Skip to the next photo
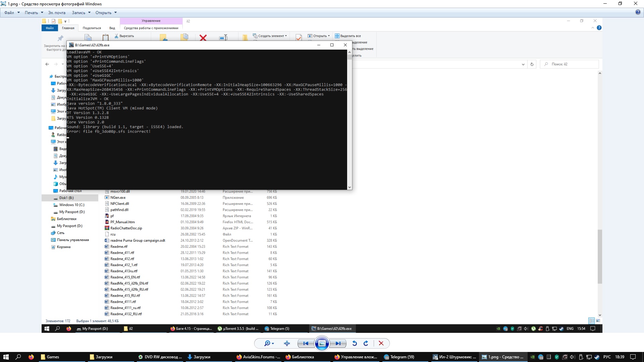The width and height of the screenshot is (644, 362). tap(338, 343)
